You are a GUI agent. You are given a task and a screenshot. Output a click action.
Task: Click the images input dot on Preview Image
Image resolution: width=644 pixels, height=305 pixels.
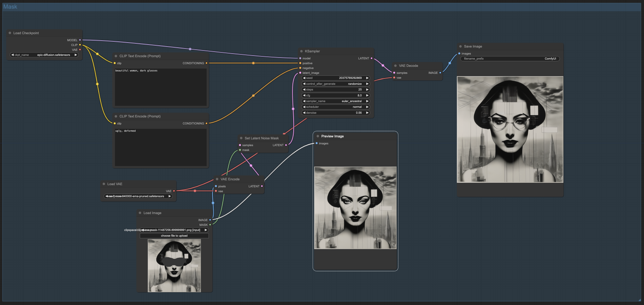pos(317,143)
